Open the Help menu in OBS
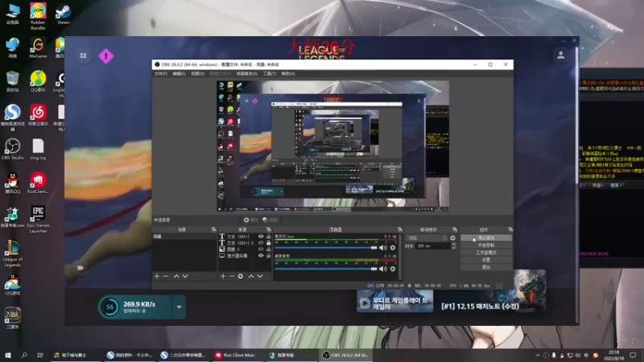 tap(288, 73)
